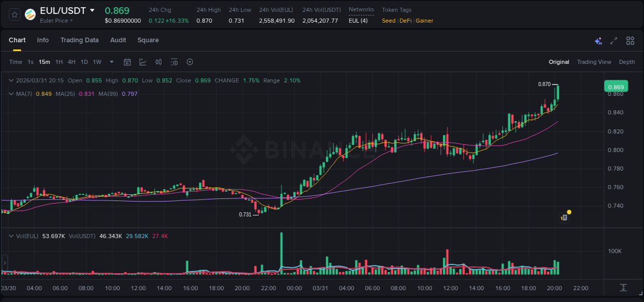Expand chart using fullscreen arrows icon
This screenshot has height=302, width=644.
pyautogui.click(x=613, y=40)
